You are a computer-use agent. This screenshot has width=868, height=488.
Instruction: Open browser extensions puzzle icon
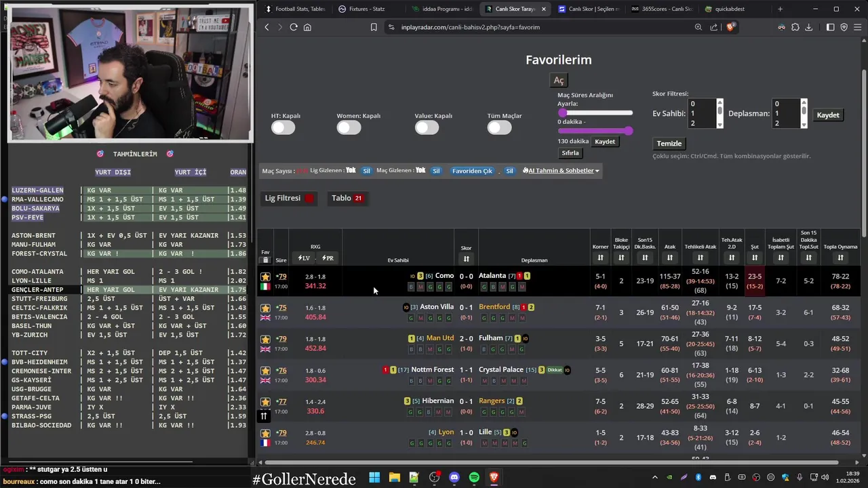pyautogui.click(x=795, y=27)
